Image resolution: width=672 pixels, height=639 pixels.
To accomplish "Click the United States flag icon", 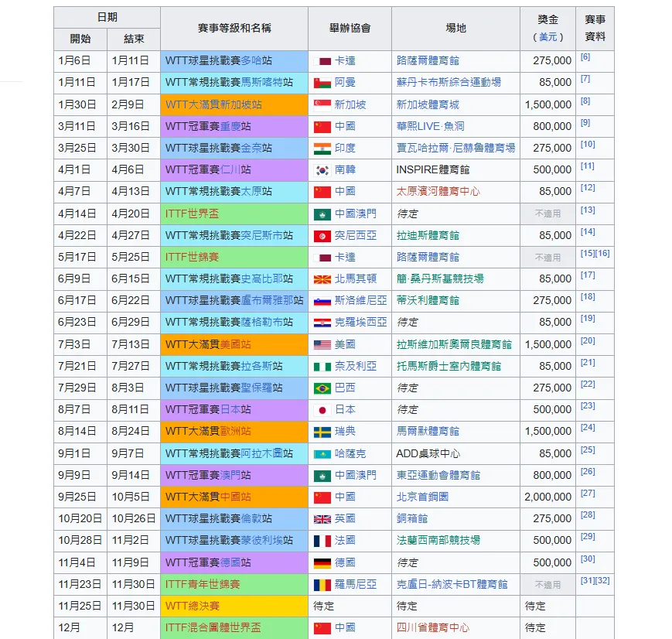I will pos(322,344).
